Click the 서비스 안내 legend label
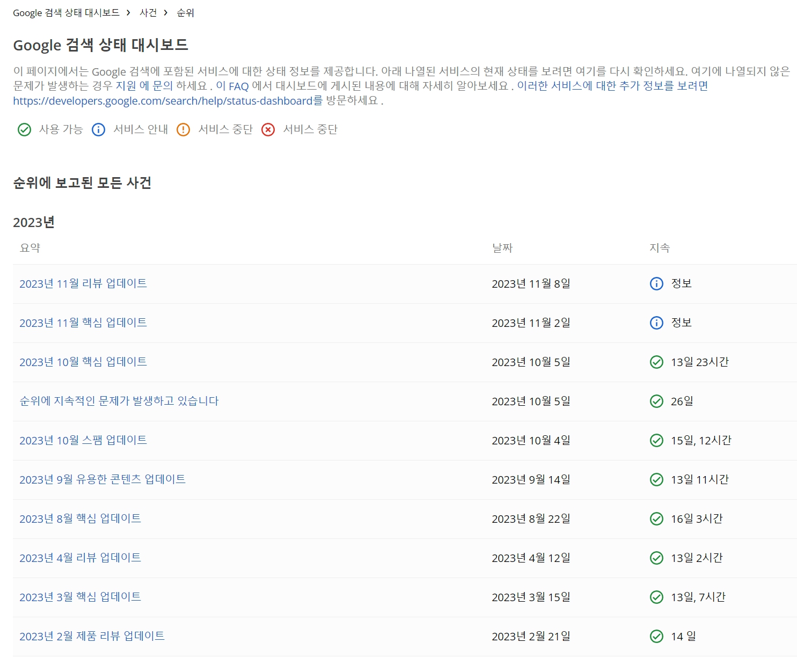Viewport: 797px width, 672px height. pos(141,129)
